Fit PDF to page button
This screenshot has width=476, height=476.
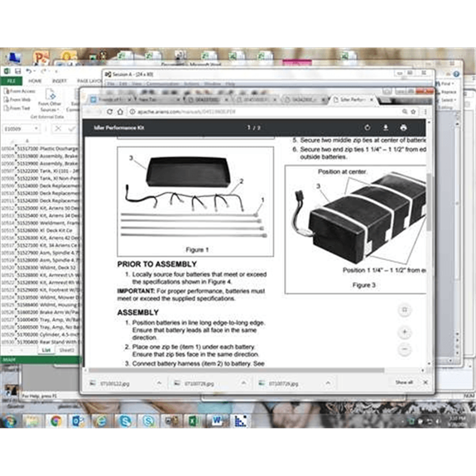405,310
